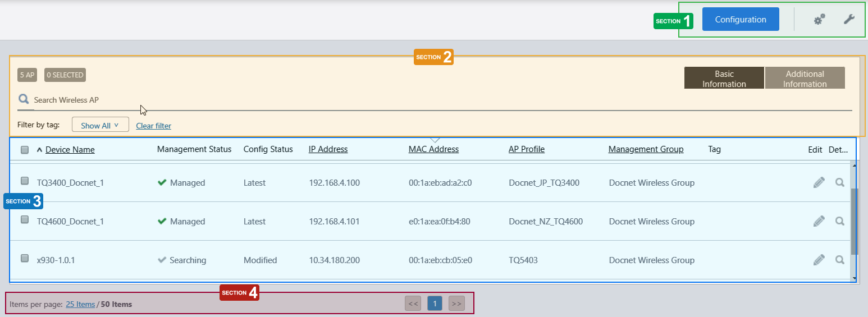The height and width of the screenshot is (317, 868).
Task: Click the table's vertical scrollbar thumb
Action: [x=854, y=222]
